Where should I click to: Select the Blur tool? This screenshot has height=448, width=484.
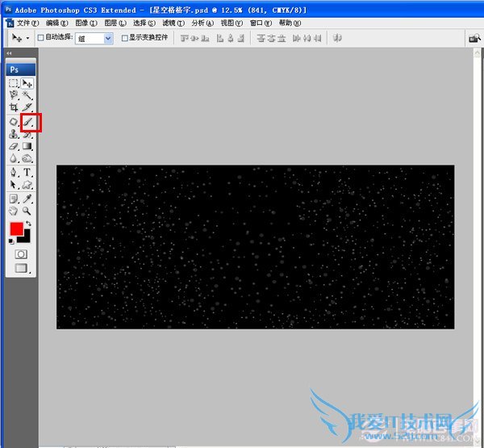14,158
